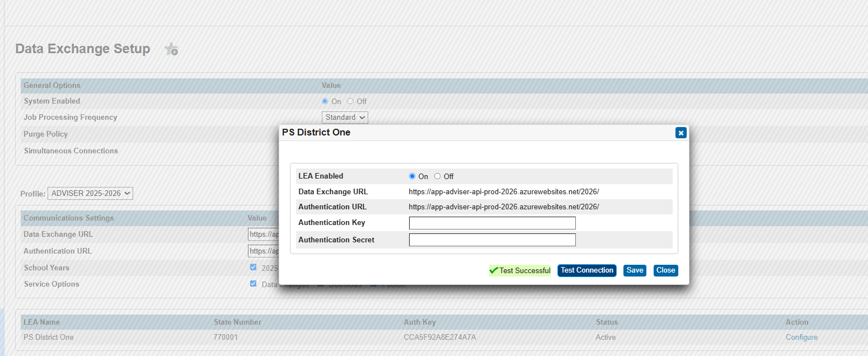Uncheck the Data Changes service option
This screenshot has height=356, width=868.
pos(253,284)
